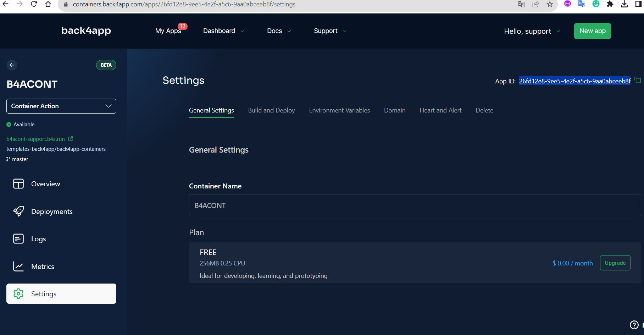Copy the App ID with copy icon
Viewport: 644px width, 335px height.
tap(638, 80)
